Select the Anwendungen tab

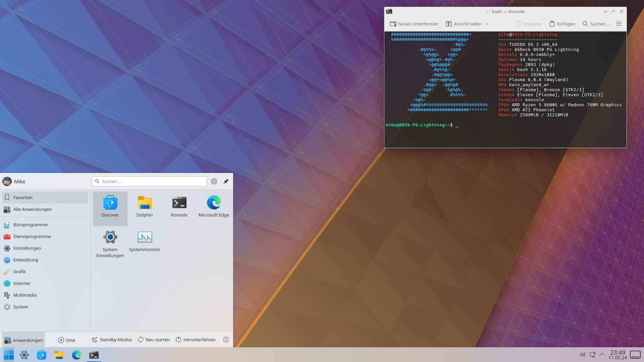(23, 340)
